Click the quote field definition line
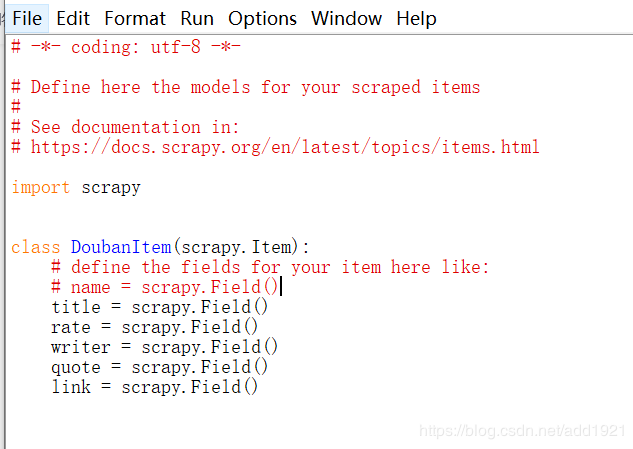The image size is (633, 449). pyautogui.click(x=159, y=367)
